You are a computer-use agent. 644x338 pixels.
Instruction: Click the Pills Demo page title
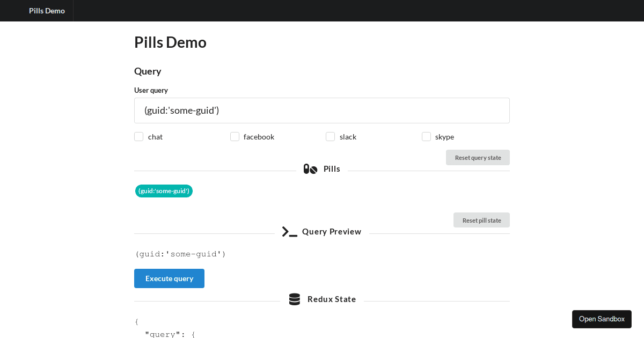click(170, 42)
